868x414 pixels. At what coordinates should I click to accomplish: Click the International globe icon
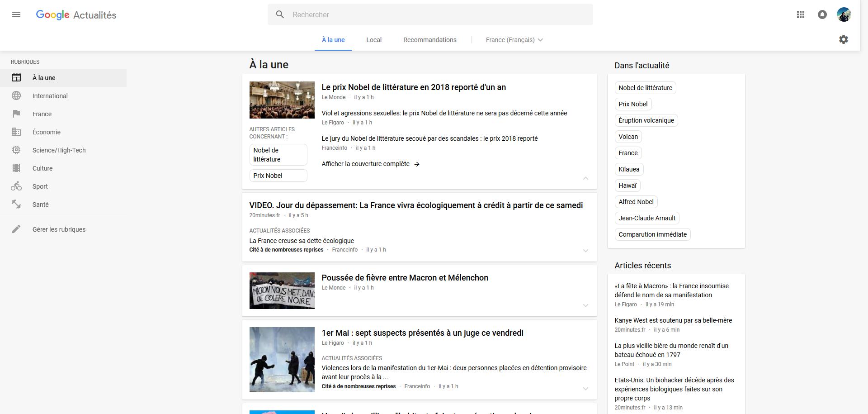click(x=16, y=96)
